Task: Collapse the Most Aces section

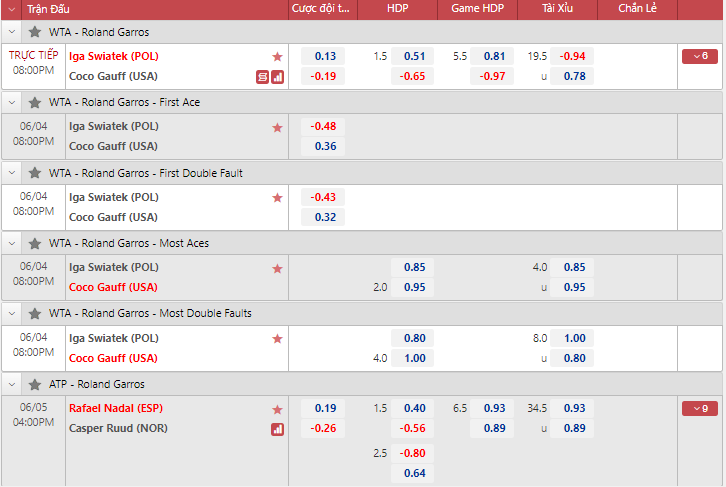Action: coord(12,244)
